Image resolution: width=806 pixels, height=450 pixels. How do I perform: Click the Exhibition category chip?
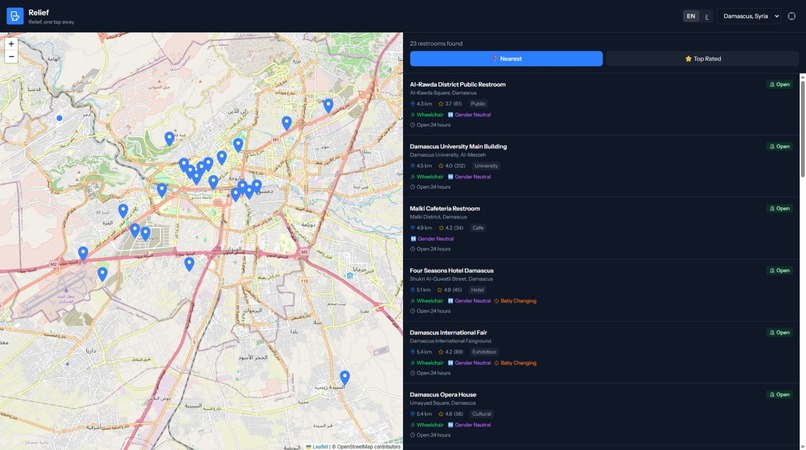(484, 352)
